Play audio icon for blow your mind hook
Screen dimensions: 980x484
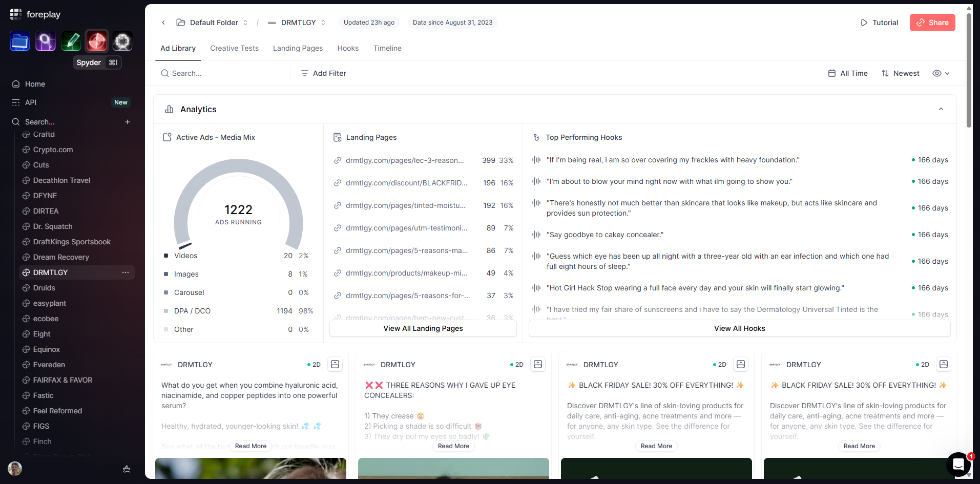pos(536,181)
